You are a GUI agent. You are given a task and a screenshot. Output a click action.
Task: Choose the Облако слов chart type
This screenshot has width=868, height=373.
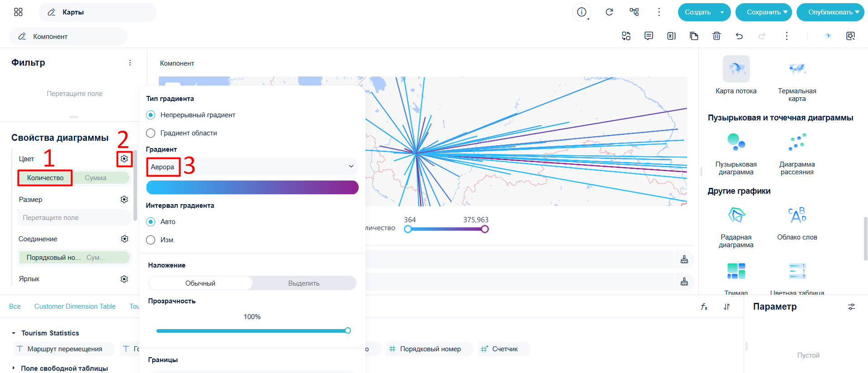pos(797,215)
